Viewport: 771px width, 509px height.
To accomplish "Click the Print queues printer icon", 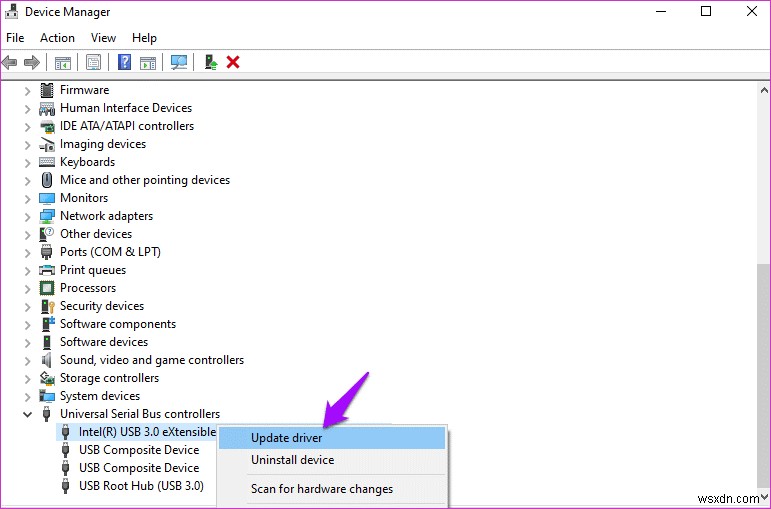I will [47, 270].
